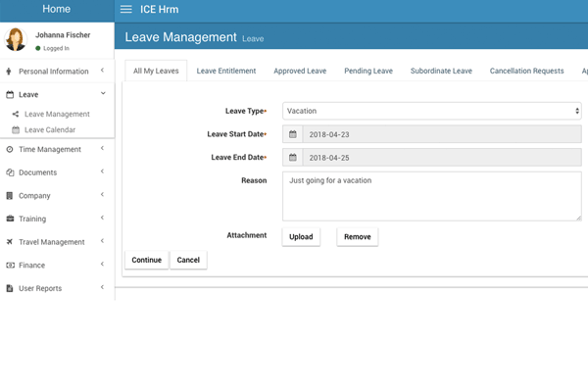
Task: Expand the Documents sidebar section
Action: click(x=57, y=172)
